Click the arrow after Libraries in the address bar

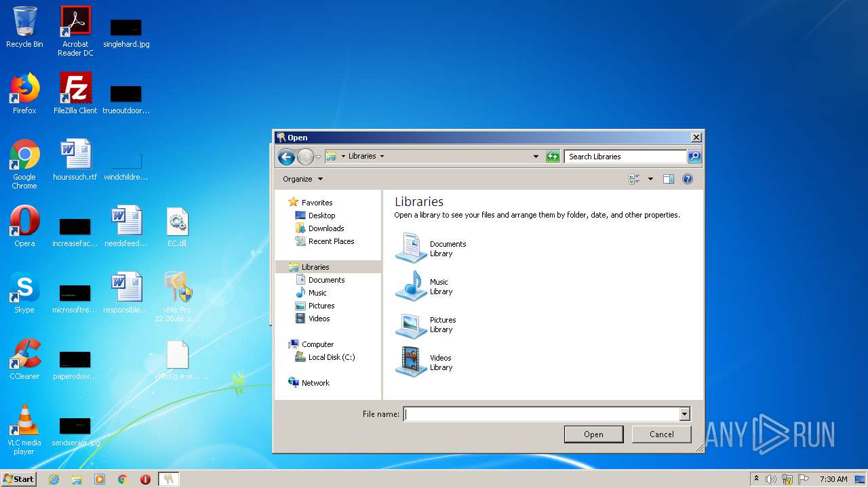[x=382, y=156]
